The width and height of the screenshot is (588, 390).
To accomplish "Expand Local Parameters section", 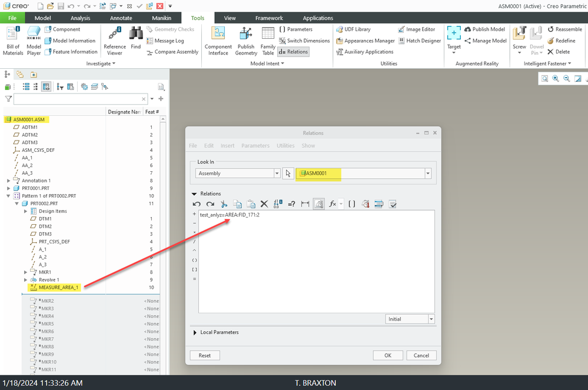I will tap(195, 332).
